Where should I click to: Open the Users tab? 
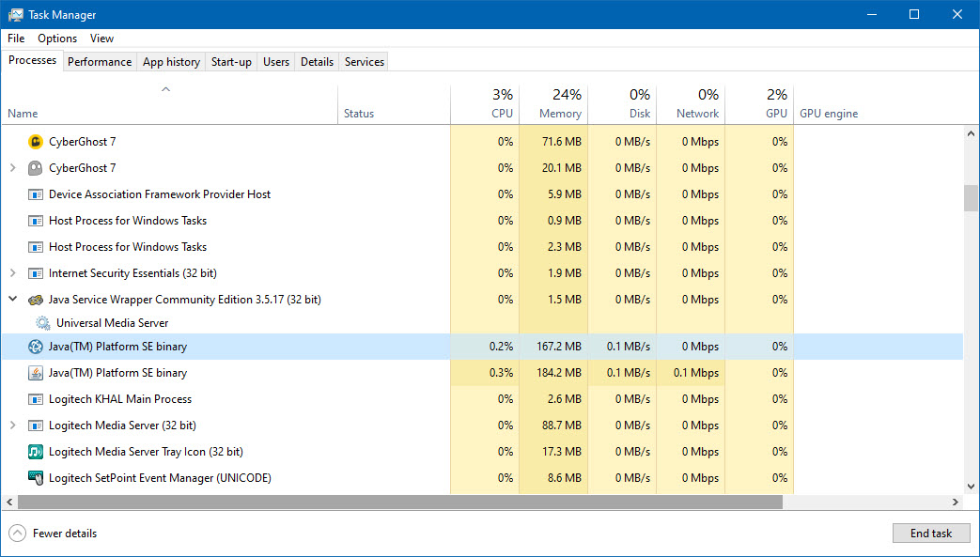[276, 62]
